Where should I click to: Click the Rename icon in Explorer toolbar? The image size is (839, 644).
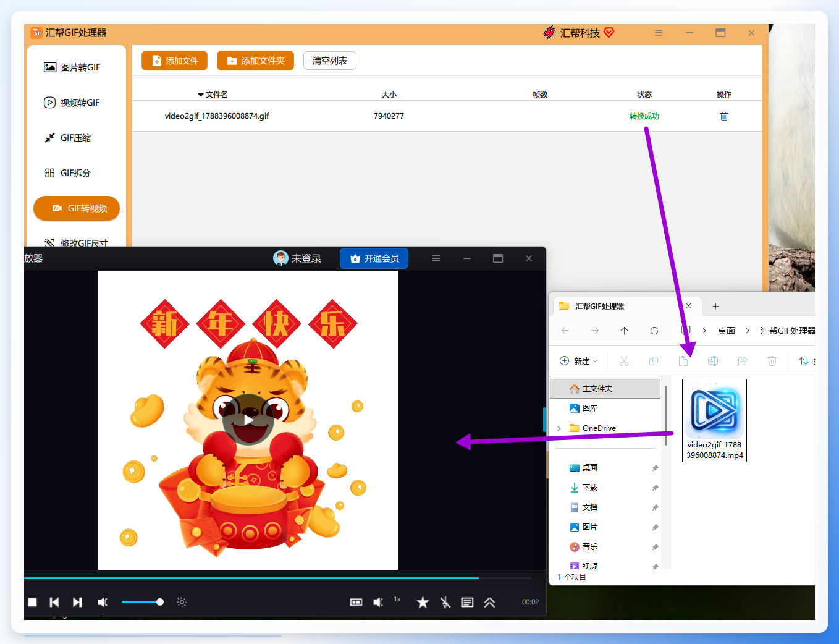click(x=713, y=361)
